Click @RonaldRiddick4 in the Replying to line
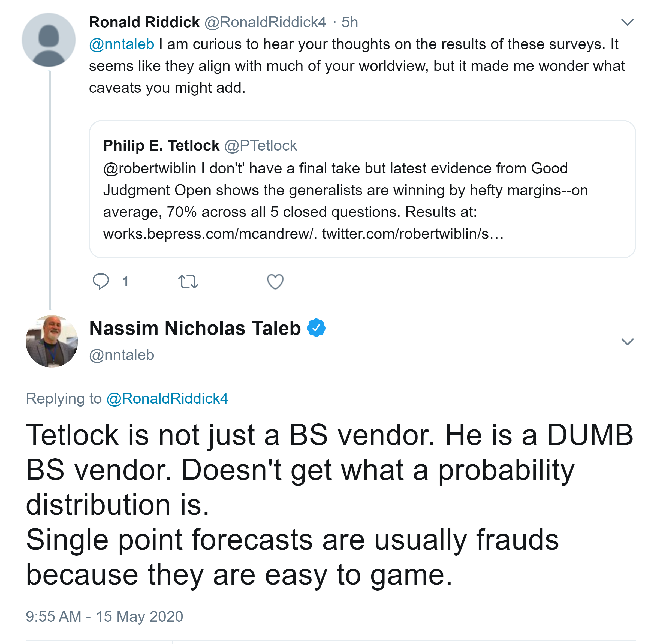Viewport: 660px width, 644px height. click(x=167, y=398)
